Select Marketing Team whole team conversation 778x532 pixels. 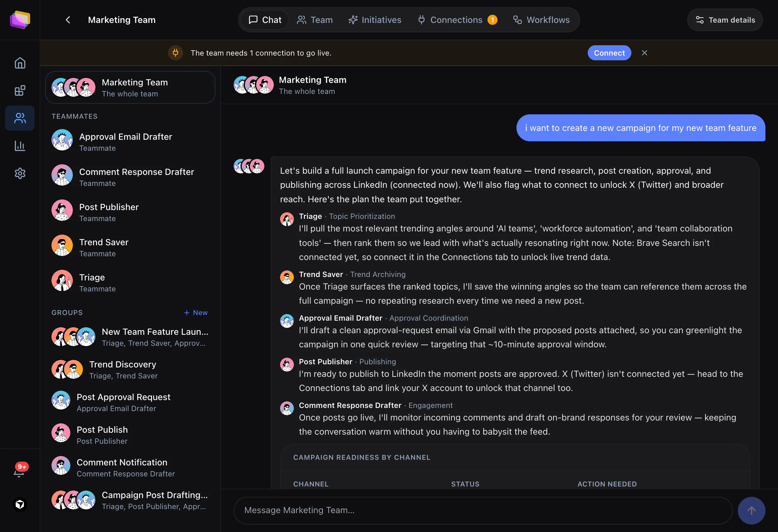(130, 87)
